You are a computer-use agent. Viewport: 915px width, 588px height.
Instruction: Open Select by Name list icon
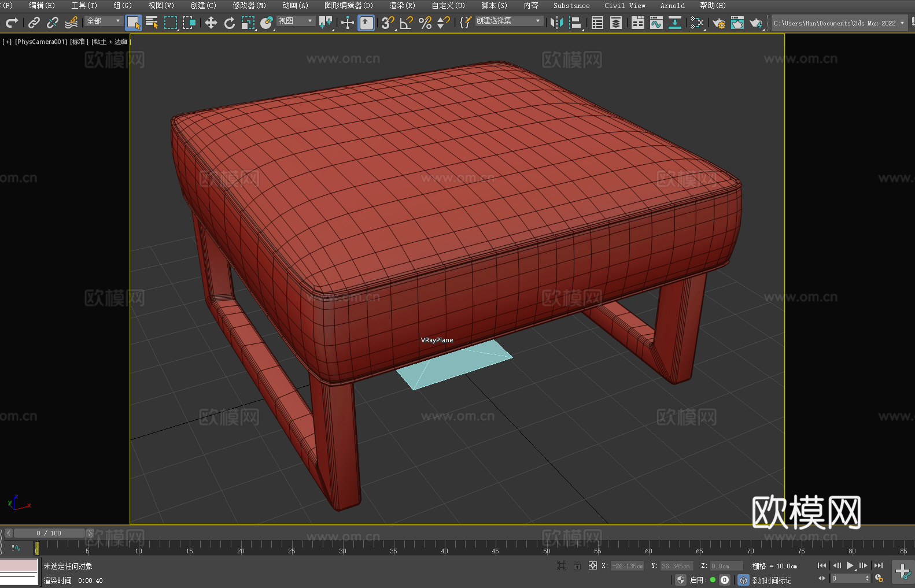click(x=152, y=23)
